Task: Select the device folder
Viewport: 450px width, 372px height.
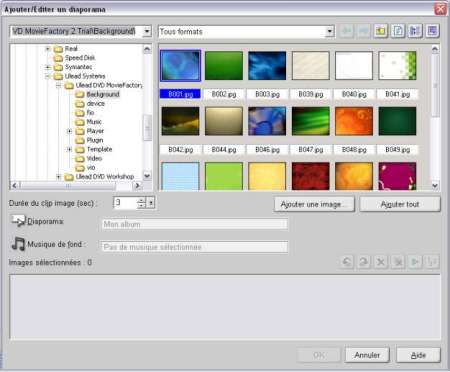Action: point(96,104)
